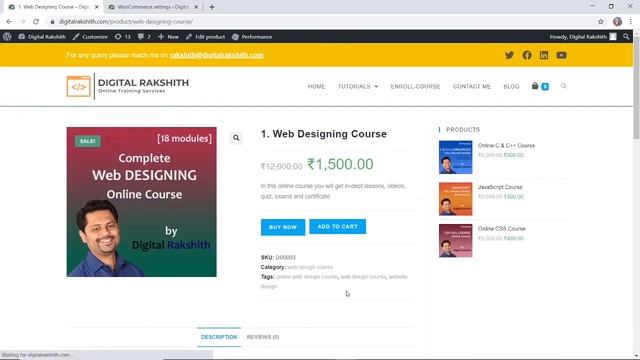Switch to the DESCRIPTION tab
Screen dimensions: 640x360
click(x=219, y=337)
